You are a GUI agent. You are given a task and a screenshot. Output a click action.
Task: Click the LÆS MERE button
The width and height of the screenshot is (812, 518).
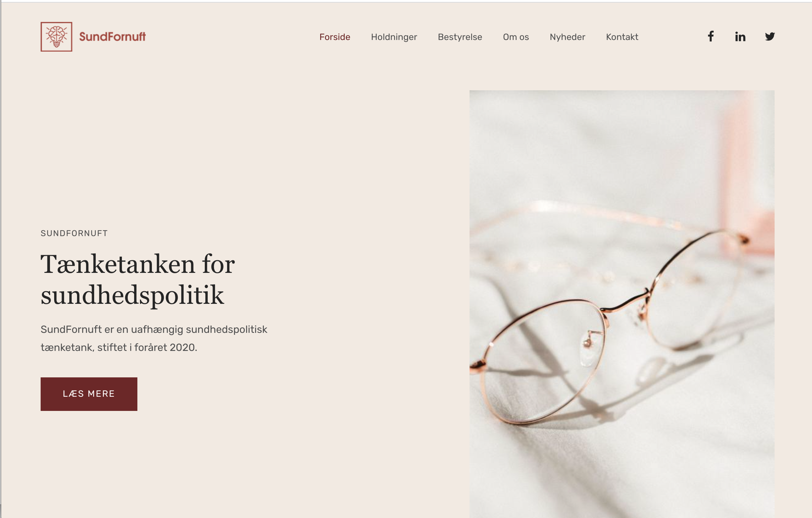(89, 394)
